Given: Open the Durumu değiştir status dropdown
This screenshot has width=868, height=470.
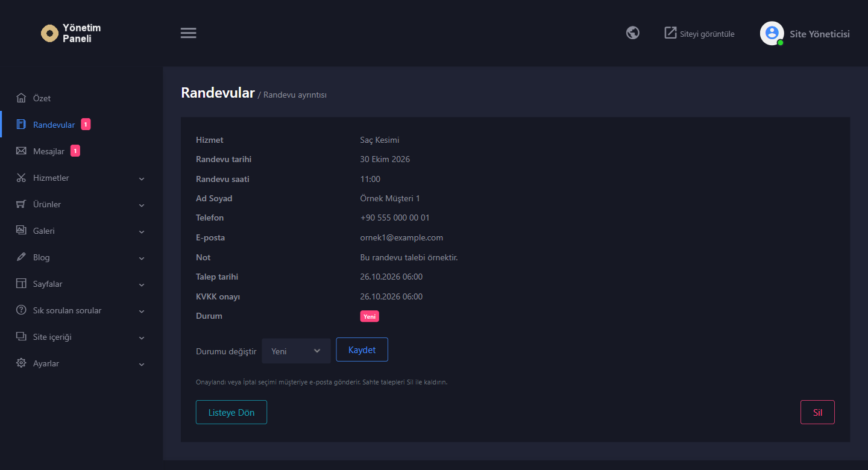Looking at the screenshot, I should point(296,351).
